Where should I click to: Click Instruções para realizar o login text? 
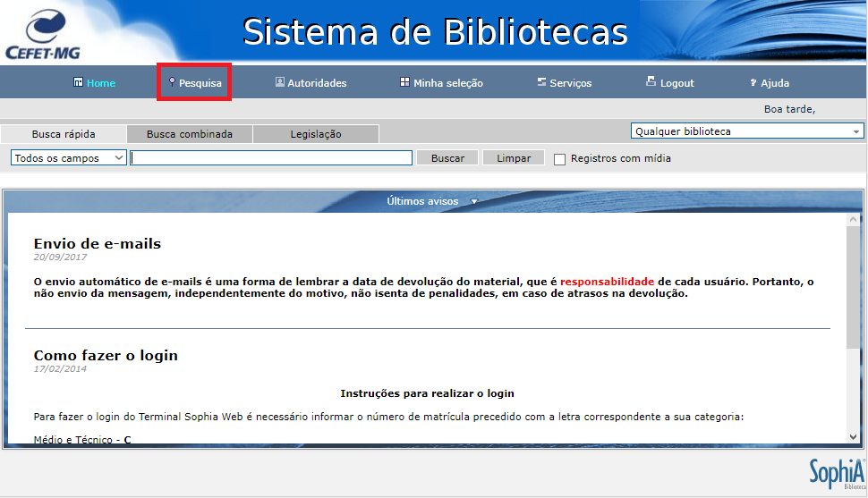coord(427,393)
